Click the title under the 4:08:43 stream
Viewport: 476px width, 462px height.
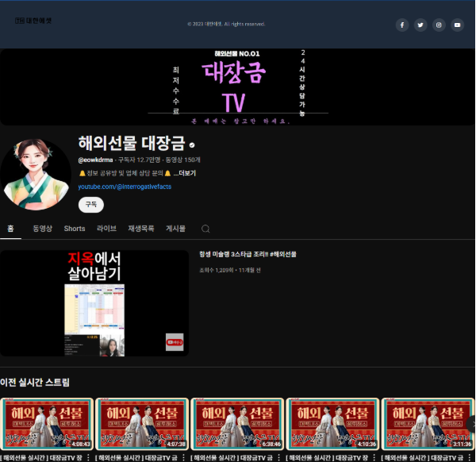tap(41, 457)
